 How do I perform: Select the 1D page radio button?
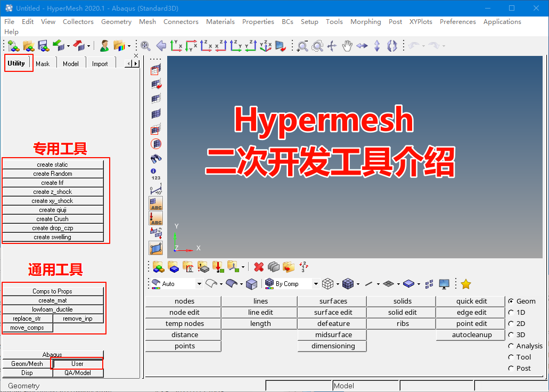[x=511, y=313]
